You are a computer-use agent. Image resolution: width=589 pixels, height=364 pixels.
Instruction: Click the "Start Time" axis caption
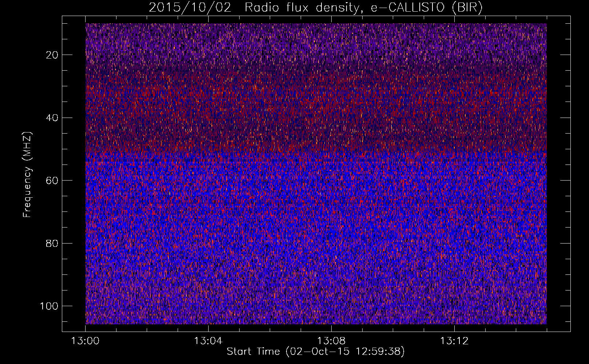click(x=316, y=352)
